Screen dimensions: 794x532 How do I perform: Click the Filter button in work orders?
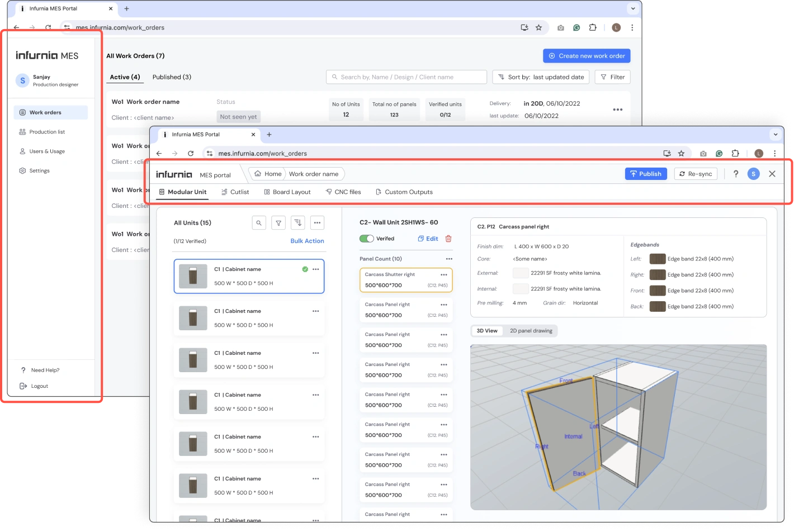(x=613, y=77)
